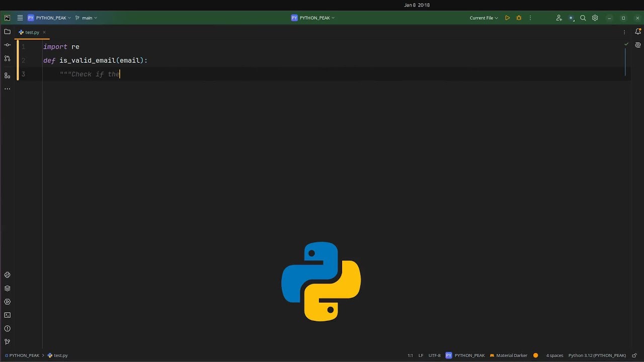This screenshot has height=362, width=644.
Task: Open the Git tool window at sidebar bottom
Action: click(x=7, y=342)
